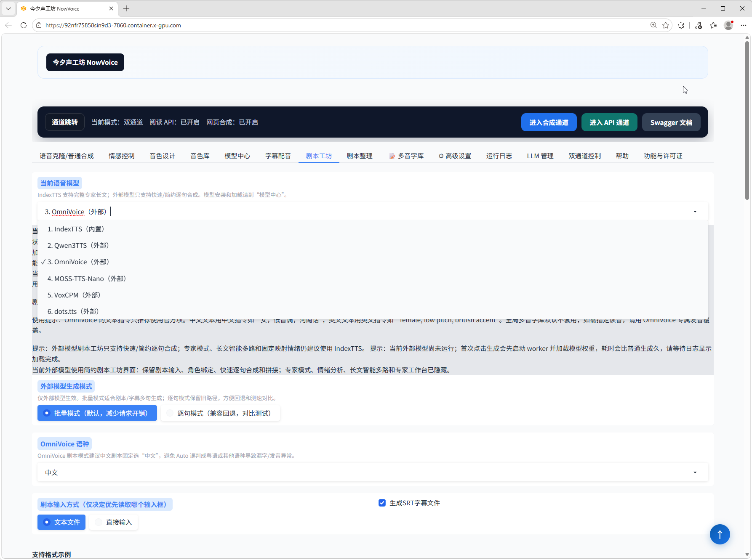Click the music note toolbar icon
752x560 pixels.
[x=698, y=25]
